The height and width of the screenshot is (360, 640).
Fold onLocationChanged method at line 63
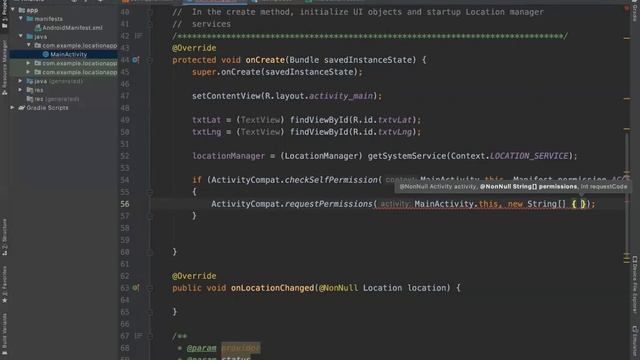click(150, 288)
